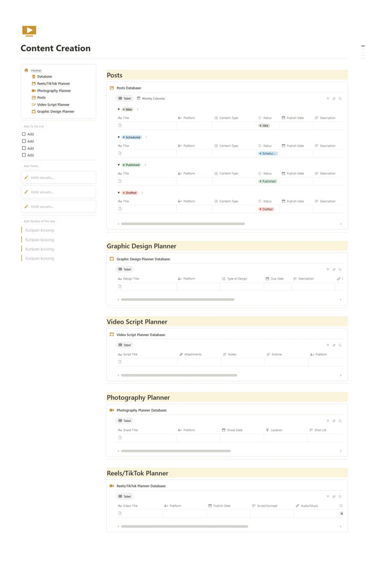Open search icon in Reels/TikTok Planner
The width and height of the screenshot is (367, 588).
(x=340, y=497)
